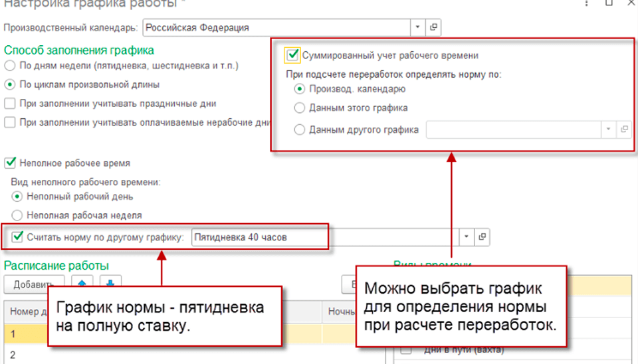Uncheck Неполное рабочее время checkbox

tap(10, 163)
